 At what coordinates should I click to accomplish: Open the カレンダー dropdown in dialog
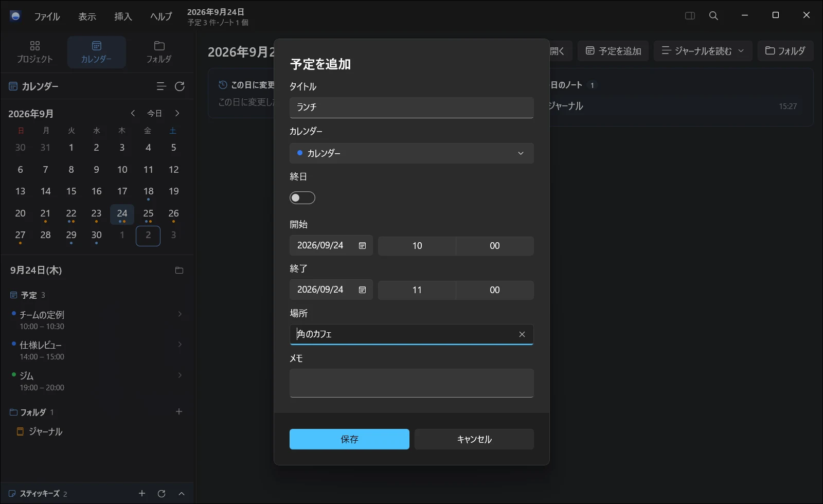point(411,153)
